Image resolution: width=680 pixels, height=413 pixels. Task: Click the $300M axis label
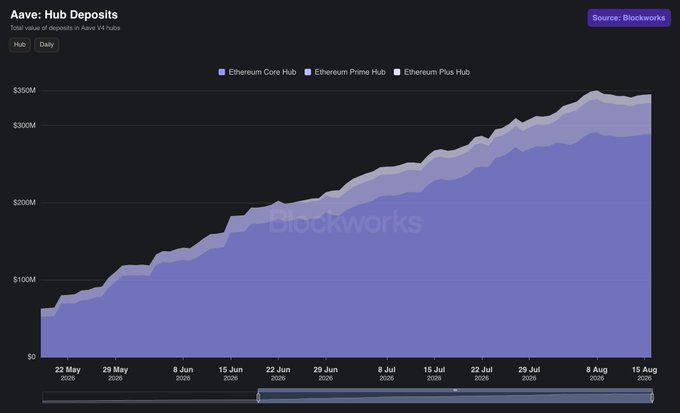pyautogui.click(x=24, y=125)
